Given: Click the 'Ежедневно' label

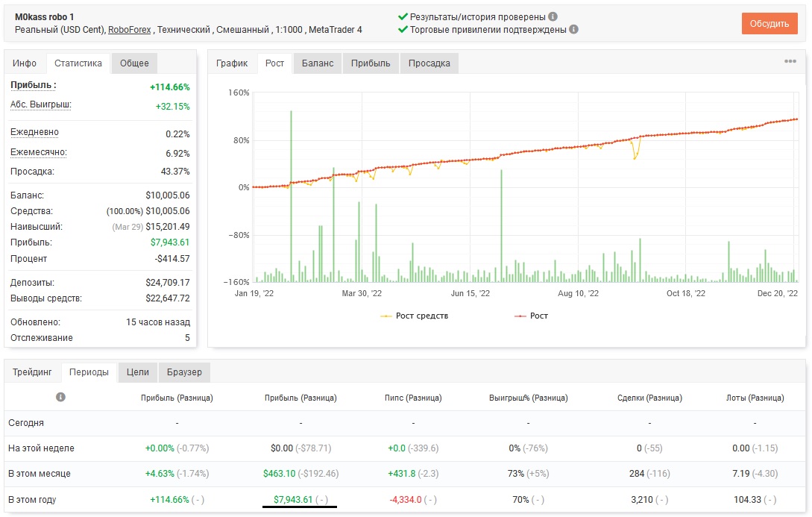Looking at the screenshot, I should tap(35, 132).
